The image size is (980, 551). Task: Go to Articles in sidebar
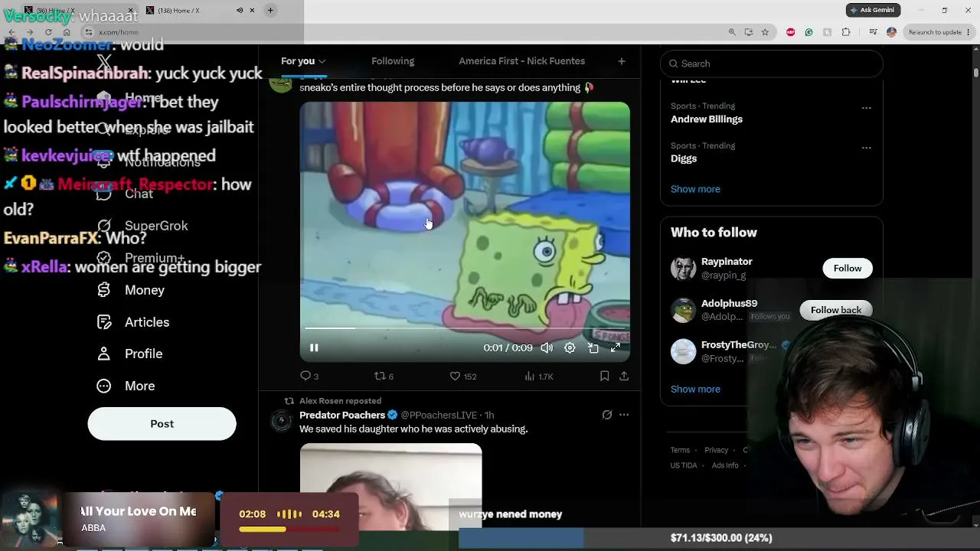click(x=133, y=322)
